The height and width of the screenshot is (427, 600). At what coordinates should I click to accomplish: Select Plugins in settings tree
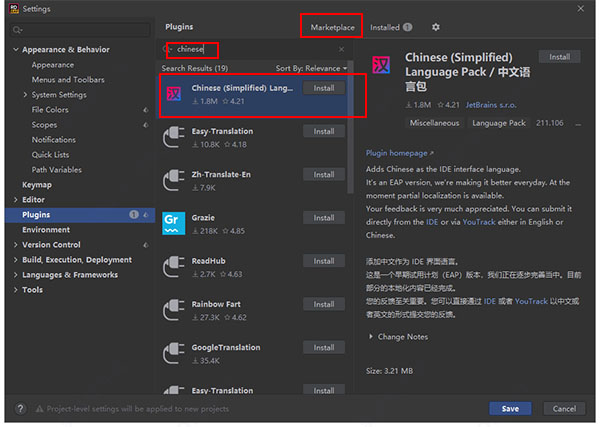coord(80,215)
